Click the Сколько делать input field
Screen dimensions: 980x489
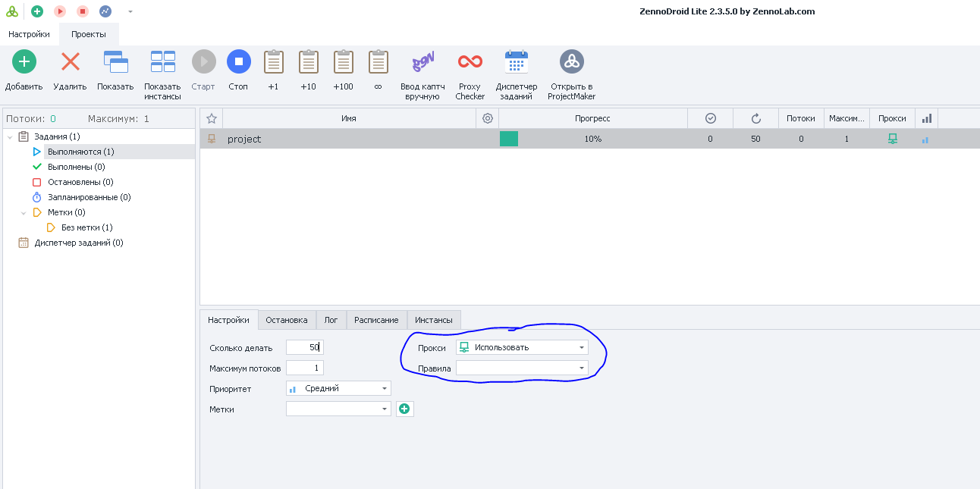[x=305, y=347]
